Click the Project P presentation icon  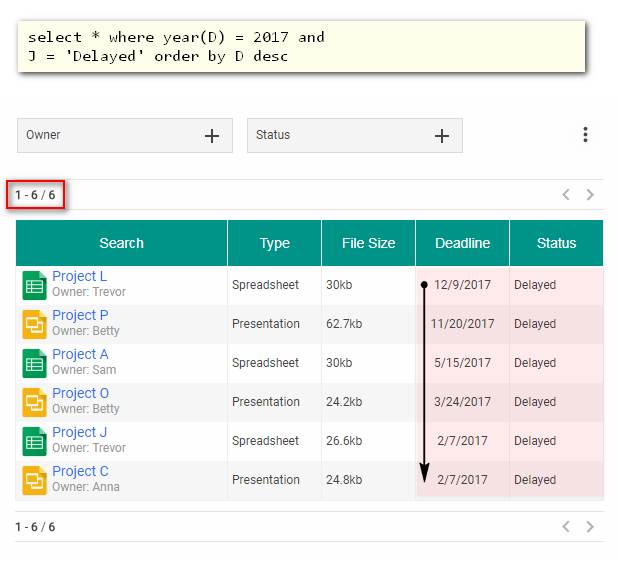[34, 324]
